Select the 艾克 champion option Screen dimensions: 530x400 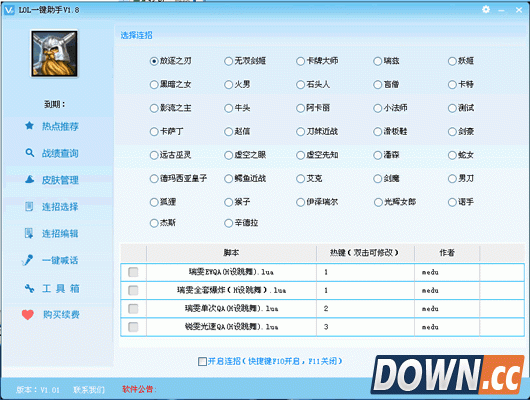[300, 179]
